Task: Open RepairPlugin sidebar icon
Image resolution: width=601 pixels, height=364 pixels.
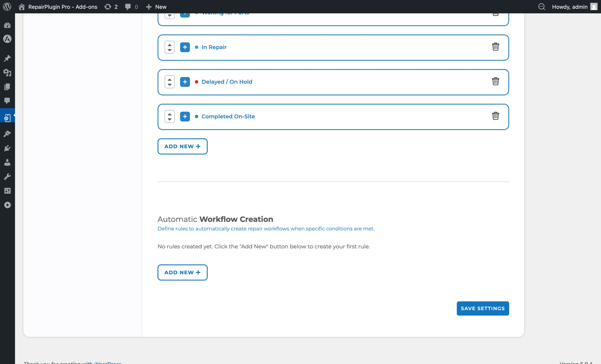Action: click(x=7, y=118)
